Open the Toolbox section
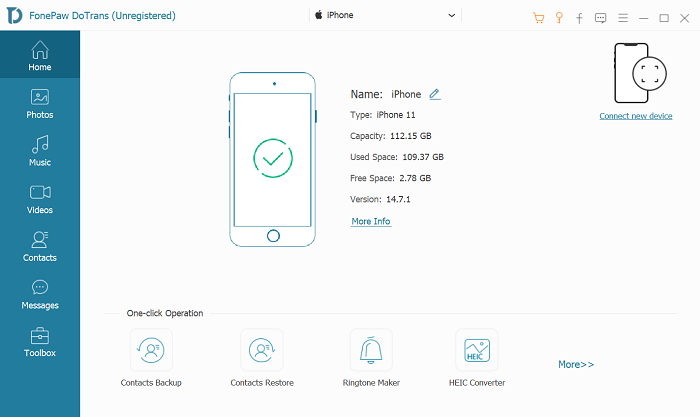This screenshot has width=700, height=417. [40, 342]
